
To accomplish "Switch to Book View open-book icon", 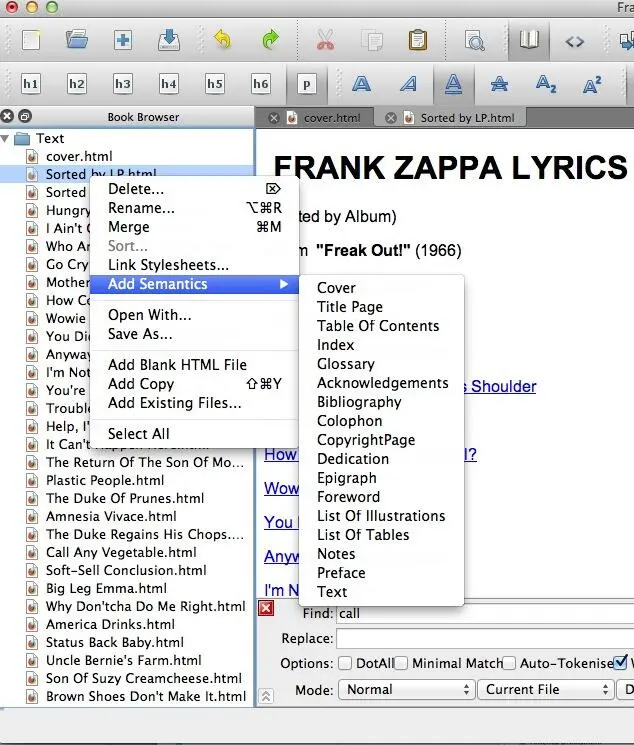I will pyautogui.click(x=528, y=40).
